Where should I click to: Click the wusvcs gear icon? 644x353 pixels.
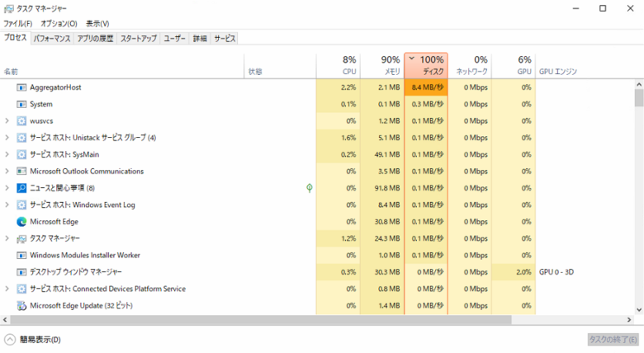click(21, 121)
